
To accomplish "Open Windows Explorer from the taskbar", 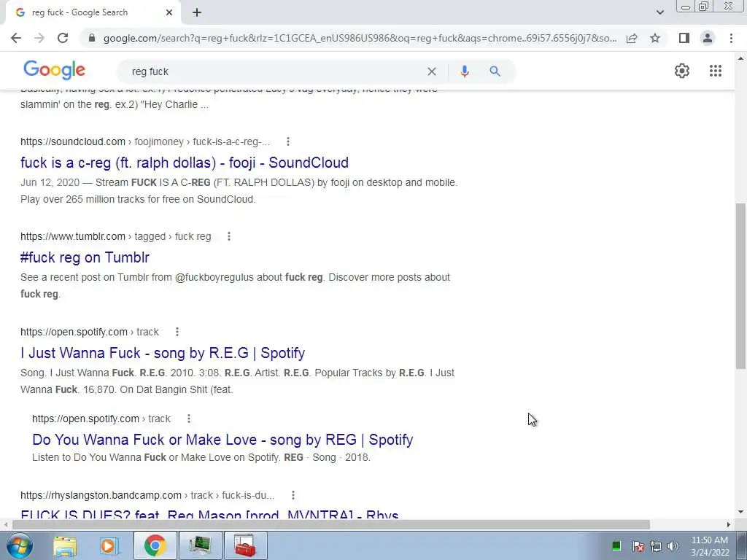I will coord(65,545).
